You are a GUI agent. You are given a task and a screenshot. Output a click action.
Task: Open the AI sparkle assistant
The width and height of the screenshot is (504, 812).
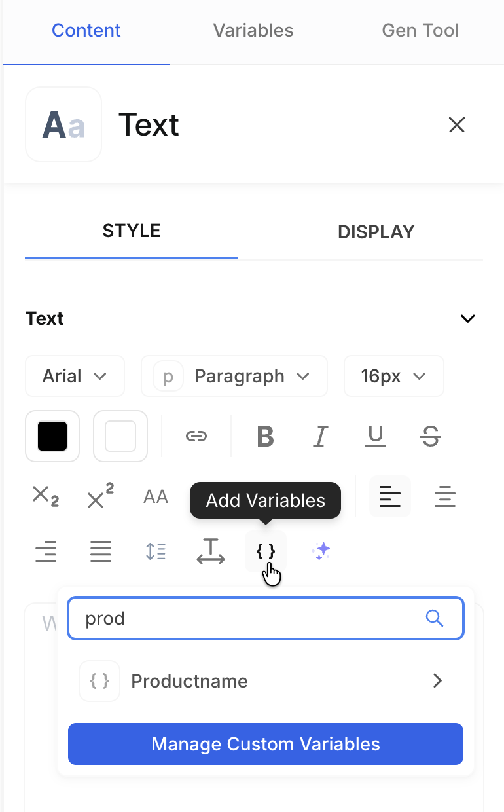click(x=321, y=551)
